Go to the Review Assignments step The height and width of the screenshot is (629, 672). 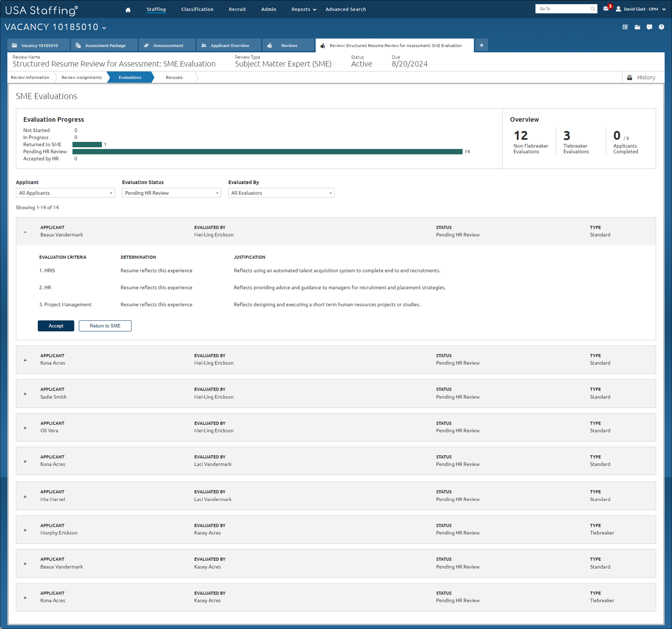tap(81, 77)
